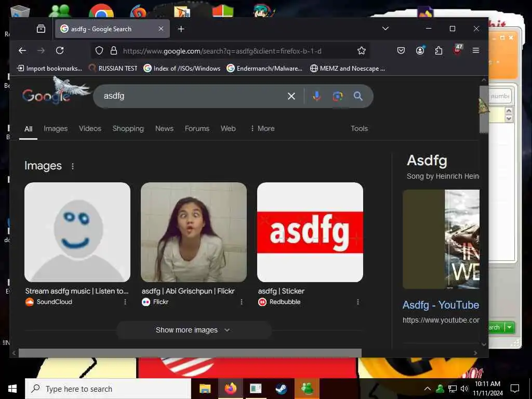This screenshot has height=399, width=532.
Task: Switch to Web results tab
Action: pyautogui.click(x=228, y=129)
